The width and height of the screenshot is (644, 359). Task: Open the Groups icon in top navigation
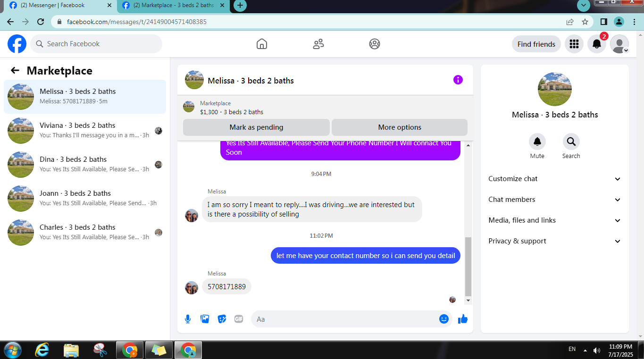(x=375, y=44)
